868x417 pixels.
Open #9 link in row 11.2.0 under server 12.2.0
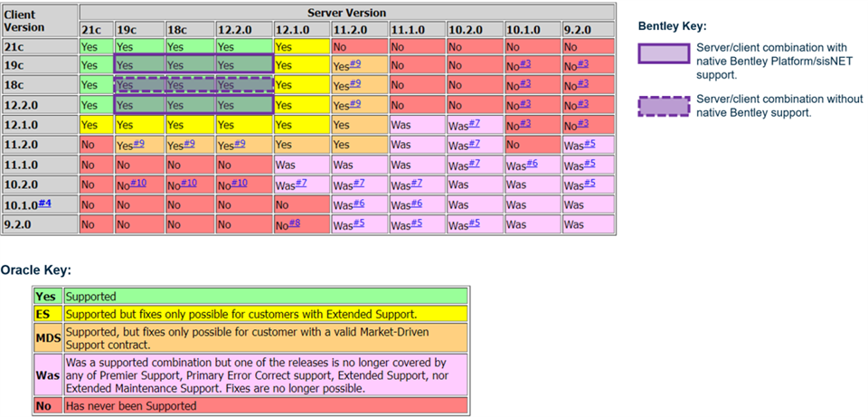pyautogui.click(x=240, y=143)
